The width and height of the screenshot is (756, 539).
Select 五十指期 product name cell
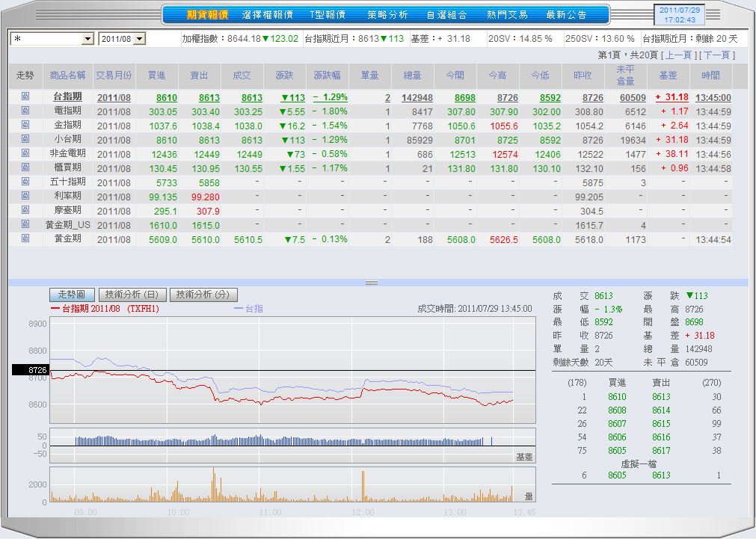pyautogui.click(x=67, y=182)
